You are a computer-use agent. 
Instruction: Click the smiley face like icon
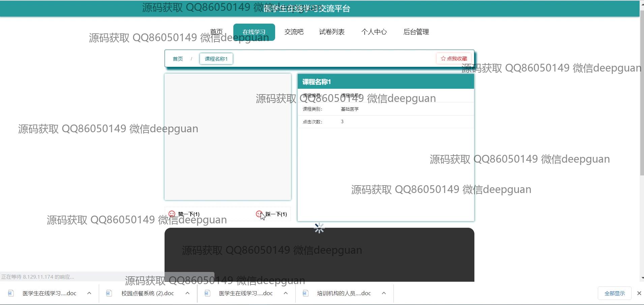pyautogui.click(x=172, y=214)
